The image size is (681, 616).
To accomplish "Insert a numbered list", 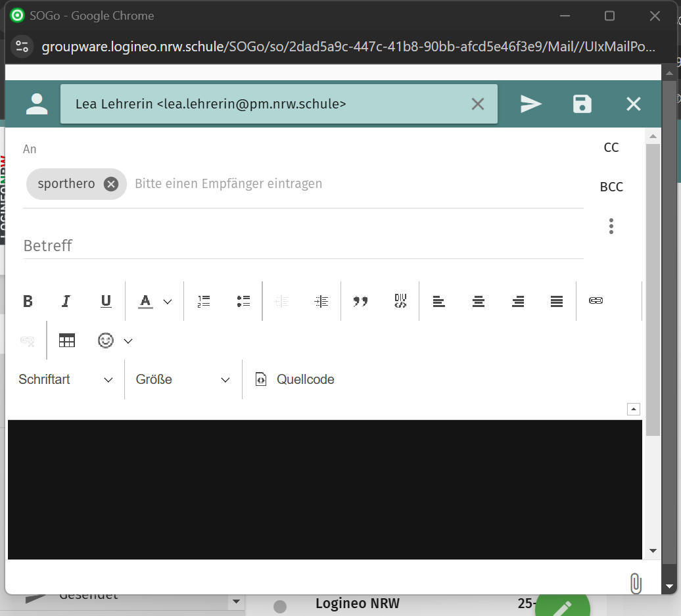I will click(204, 301).
